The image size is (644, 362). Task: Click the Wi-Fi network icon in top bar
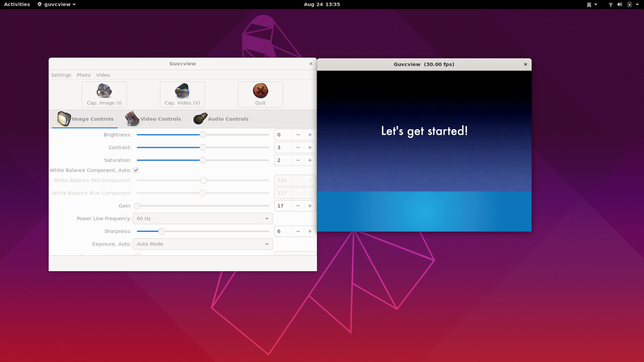pyautogui.click(x=610, y=4)
